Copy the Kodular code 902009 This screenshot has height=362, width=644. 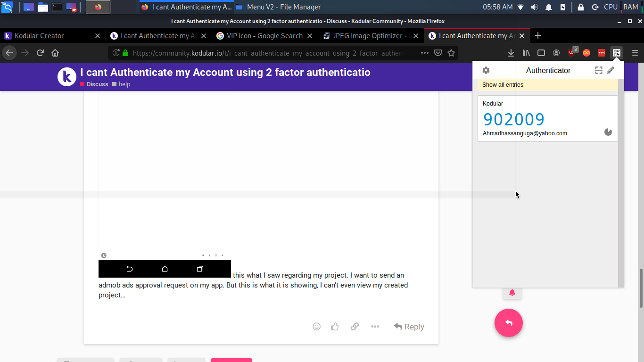[x=514, y=119]
